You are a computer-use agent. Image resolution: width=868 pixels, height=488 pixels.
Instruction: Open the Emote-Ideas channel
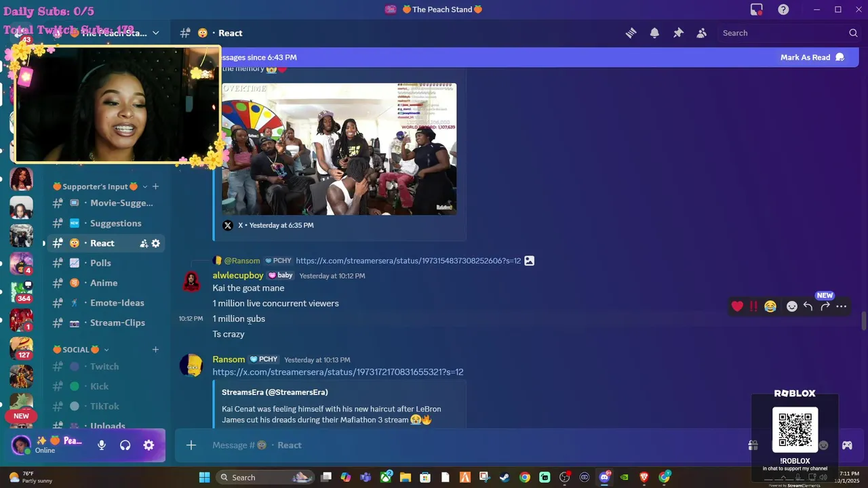tap(106, 303)
